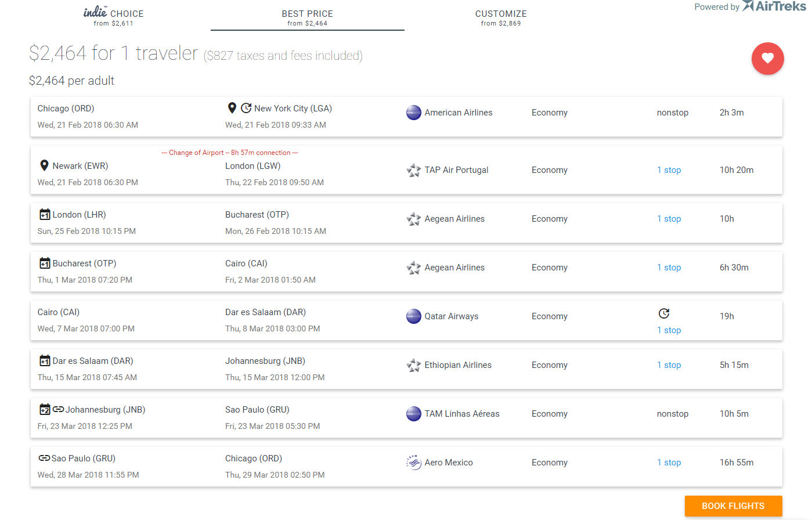The height and width of the screenshot is (520, 812).
Task: Click the +1 calendar icon beside London (LHR)
Action: pyautogui.click(x=45, y=215)
